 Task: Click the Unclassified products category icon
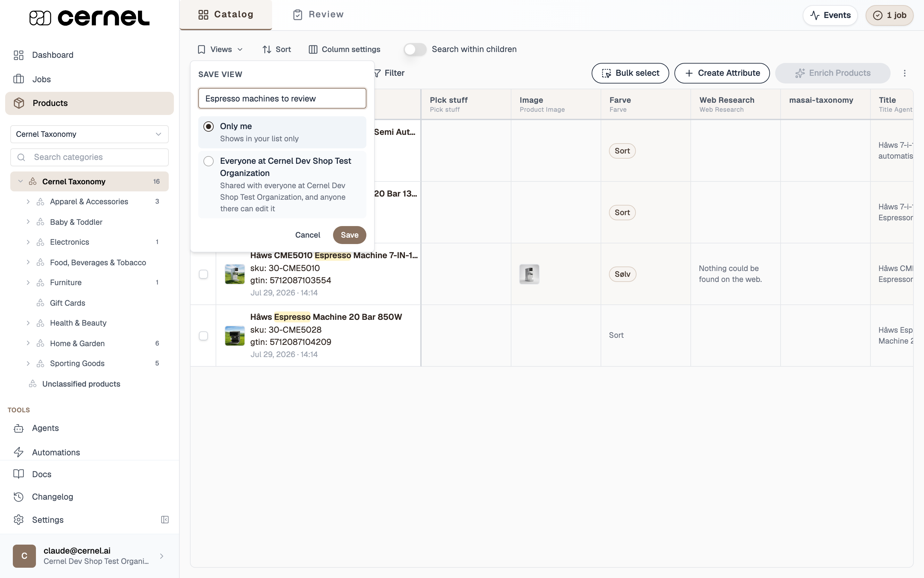(x=33, y=384)
